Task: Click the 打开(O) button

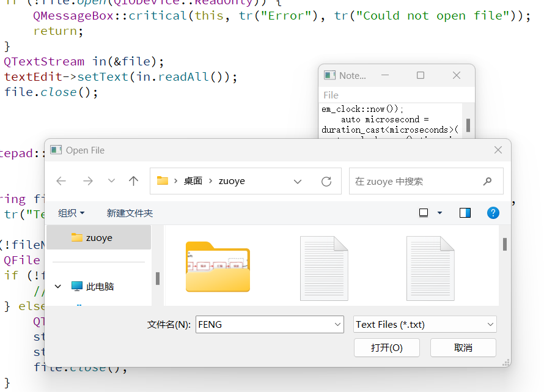Action: point(386,347)
